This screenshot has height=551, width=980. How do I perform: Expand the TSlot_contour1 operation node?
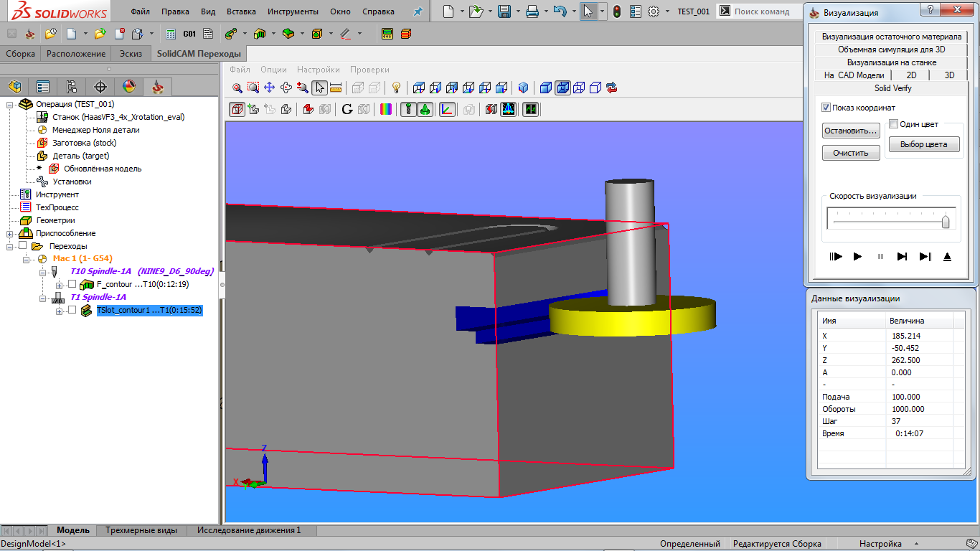60,310
